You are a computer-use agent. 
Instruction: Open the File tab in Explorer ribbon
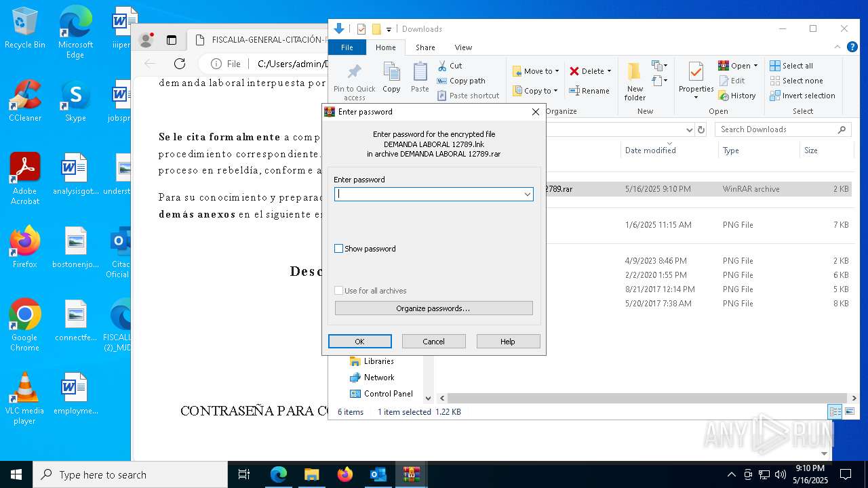point(347,47)
